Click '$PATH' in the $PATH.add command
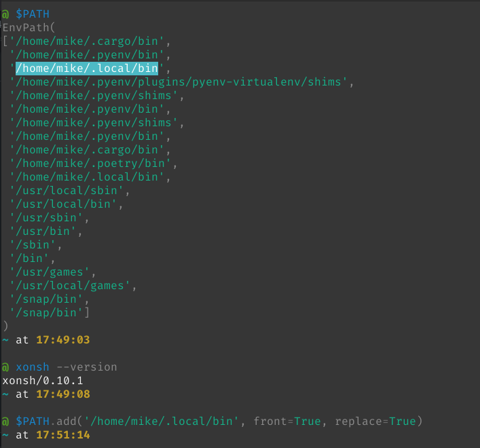This screenshot has width=480, height=448. [x=33, y=422]
